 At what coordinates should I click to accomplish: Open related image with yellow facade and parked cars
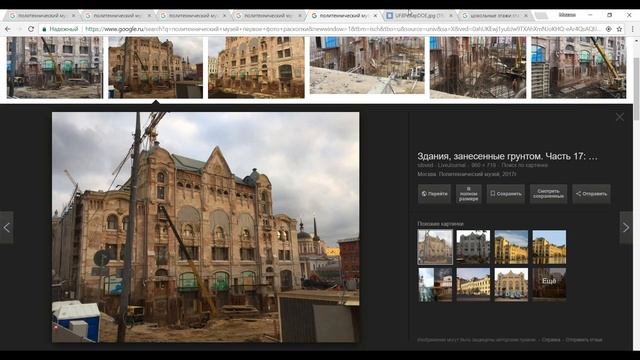[x=511, y=284]
